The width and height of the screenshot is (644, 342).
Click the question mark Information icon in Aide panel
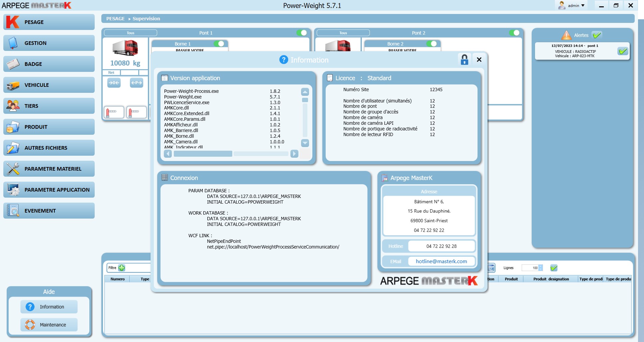click(30, 307)
